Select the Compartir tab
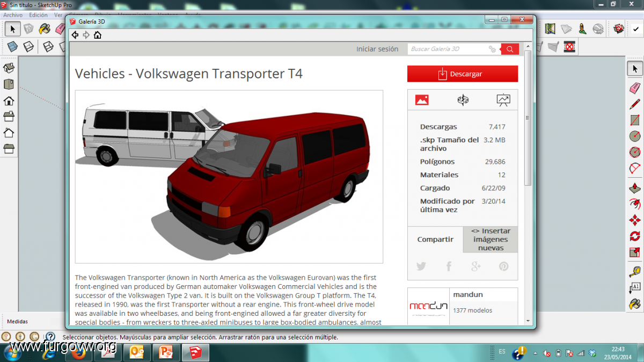 (435, 240)
